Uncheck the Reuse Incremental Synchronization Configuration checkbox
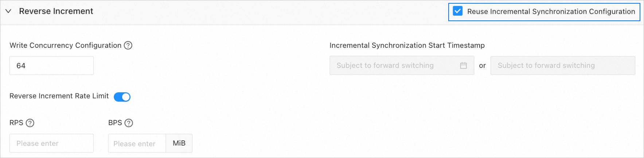This screenshot has width=644, height=158. click(457, 11)
